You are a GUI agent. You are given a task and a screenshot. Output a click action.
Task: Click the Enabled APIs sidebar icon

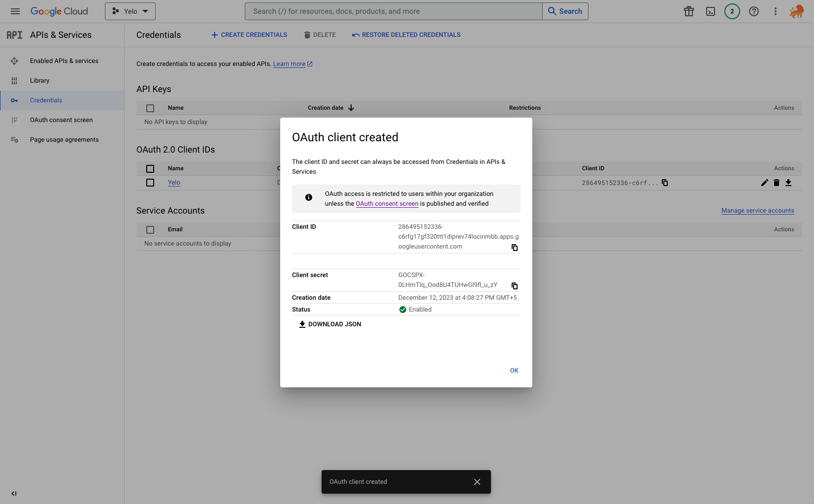pyautogui.click(x=14, y=61)
